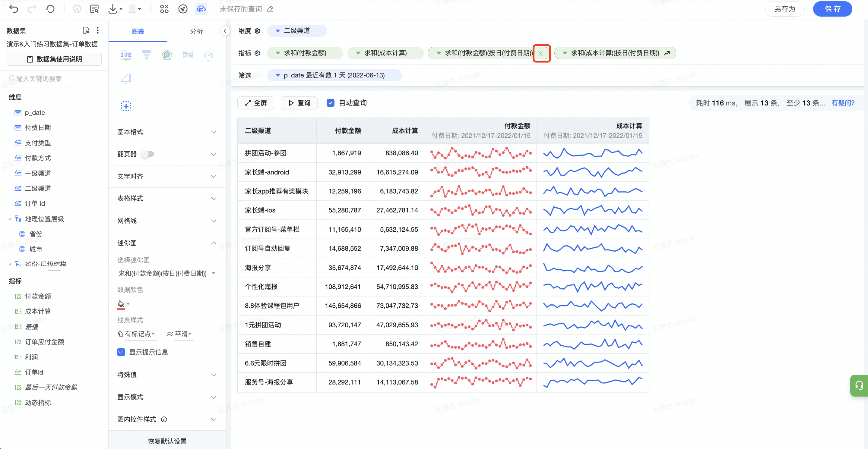Screen dimensions: 868x449
Task: Open settings gear next to 维度
Action: [x=257, y=31]
